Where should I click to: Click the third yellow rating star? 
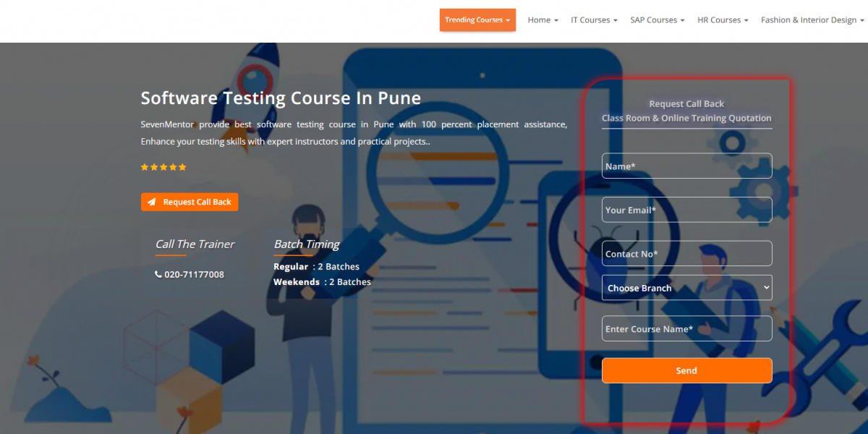tap(163, 167)
